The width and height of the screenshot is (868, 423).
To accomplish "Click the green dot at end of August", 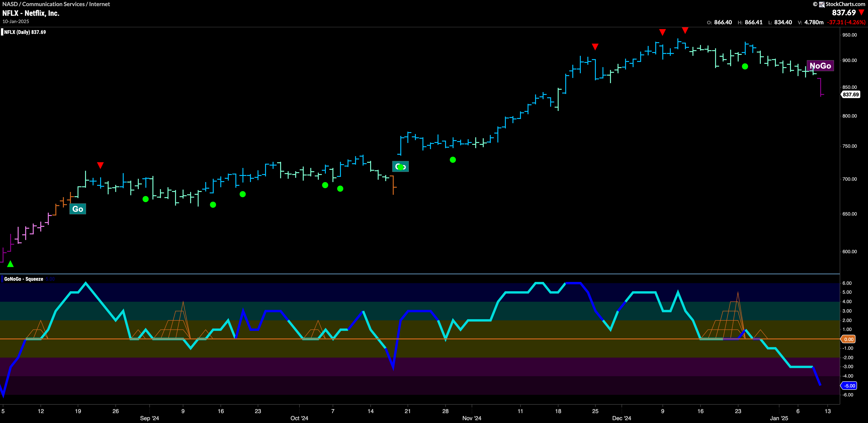I will click(146, 199).
